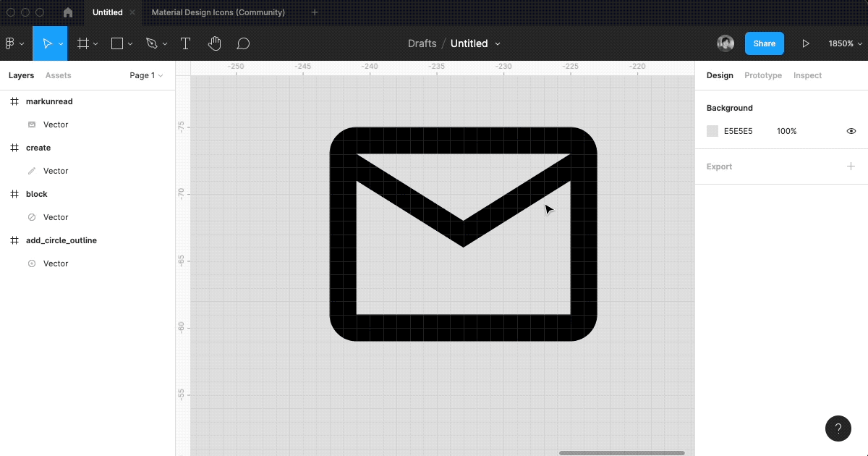Click the Frame tool icon
The image size is (868, 456).
[x=83, y=43]
